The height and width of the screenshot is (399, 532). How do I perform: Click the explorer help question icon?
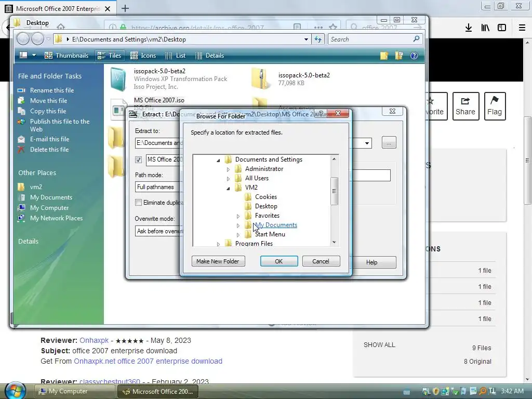point(414,56)
